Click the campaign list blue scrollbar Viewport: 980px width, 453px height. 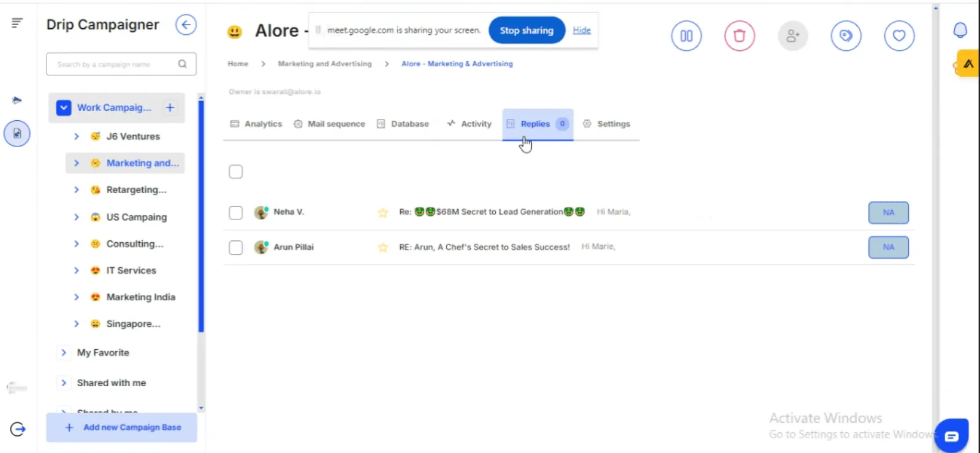point(201,216)
